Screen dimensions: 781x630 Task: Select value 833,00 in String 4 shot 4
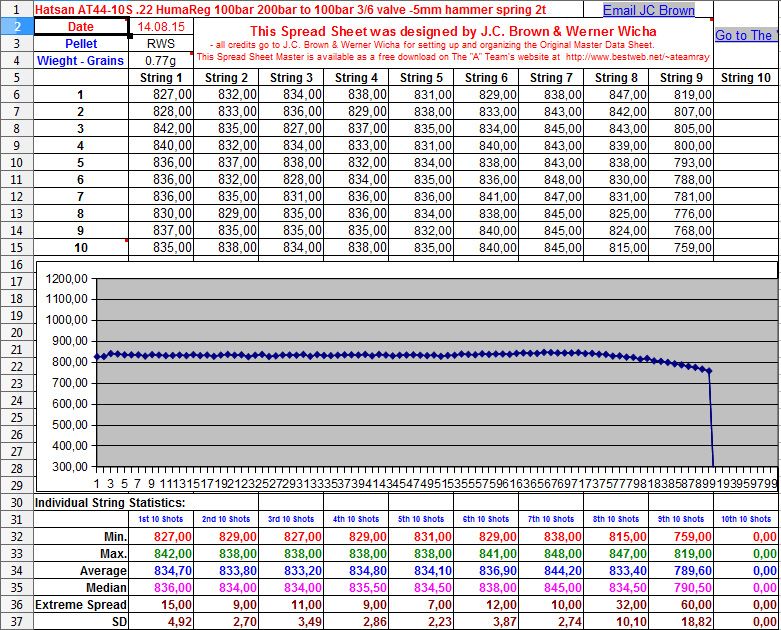click(356, 145)
